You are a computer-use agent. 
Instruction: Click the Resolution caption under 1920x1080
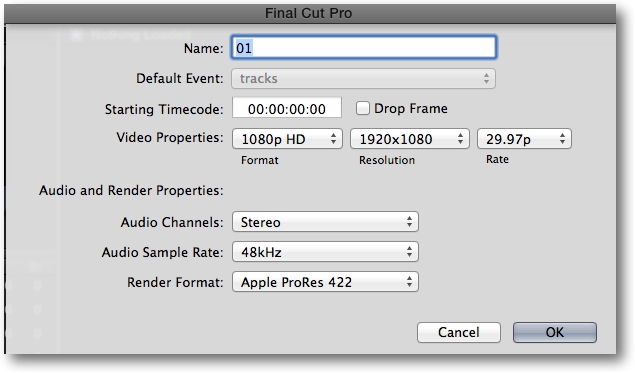coord(387,160)
